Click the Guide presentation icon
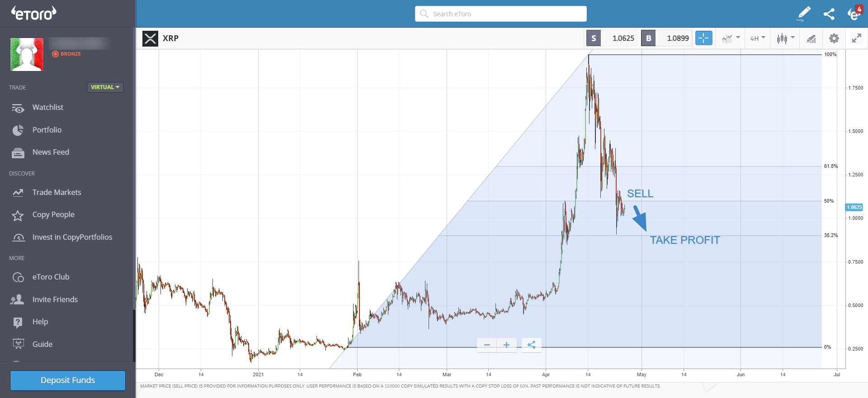This screenshot has width=868, height=398. tap(18, 344)
